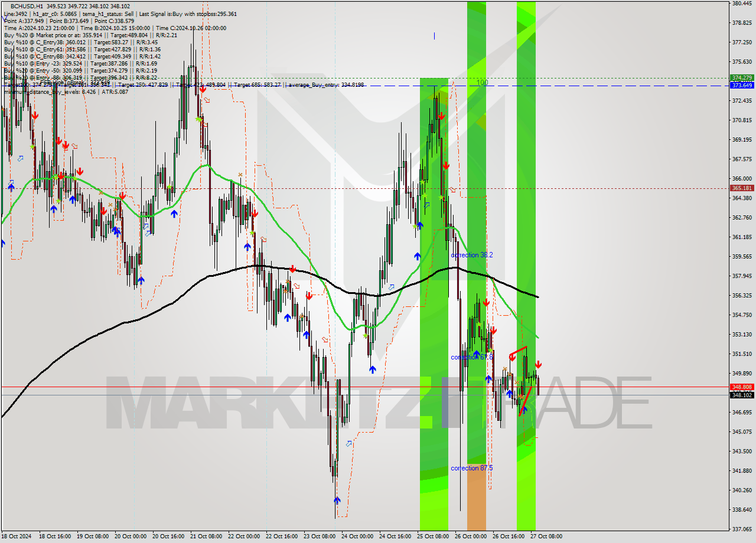The image size is (756, 543).
Task: Click the 'Point A:337.949' text line
Action: (68, 21)
